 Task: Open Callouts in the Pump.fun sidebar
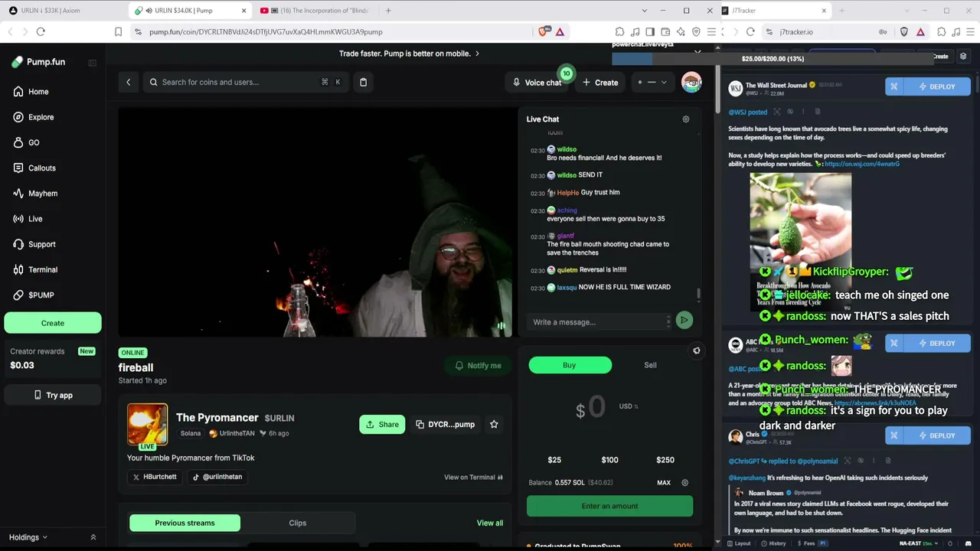pyautogui.click(x=34, y=168)
